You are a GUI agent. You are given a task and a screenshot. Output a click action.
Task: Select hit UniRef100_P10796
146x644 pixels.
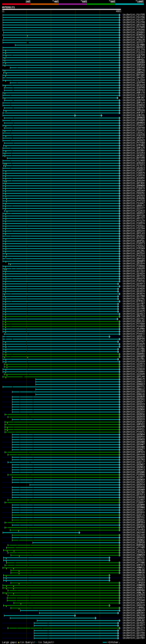point(133,17)
